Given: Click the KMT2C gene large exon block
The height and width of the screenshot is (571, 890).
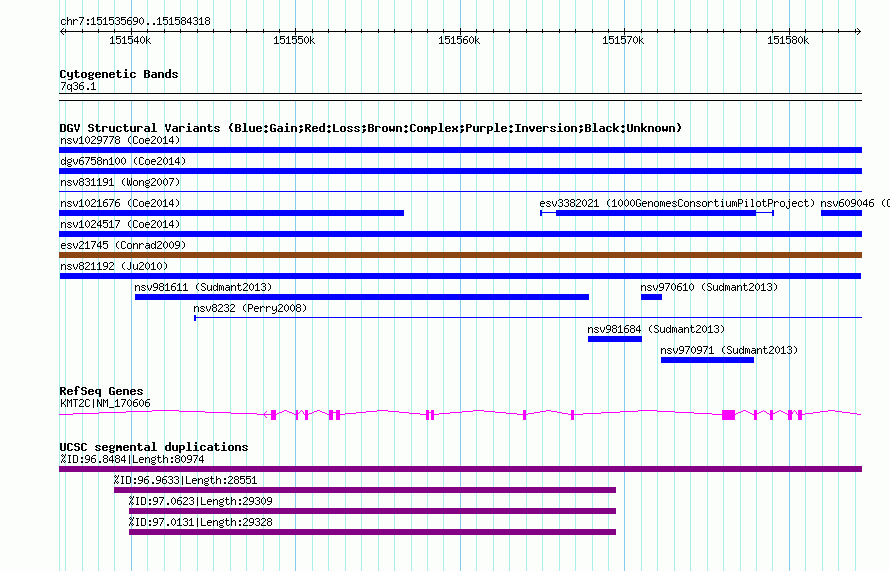Looking at the screenshot, I should click(x=728, y=415).
